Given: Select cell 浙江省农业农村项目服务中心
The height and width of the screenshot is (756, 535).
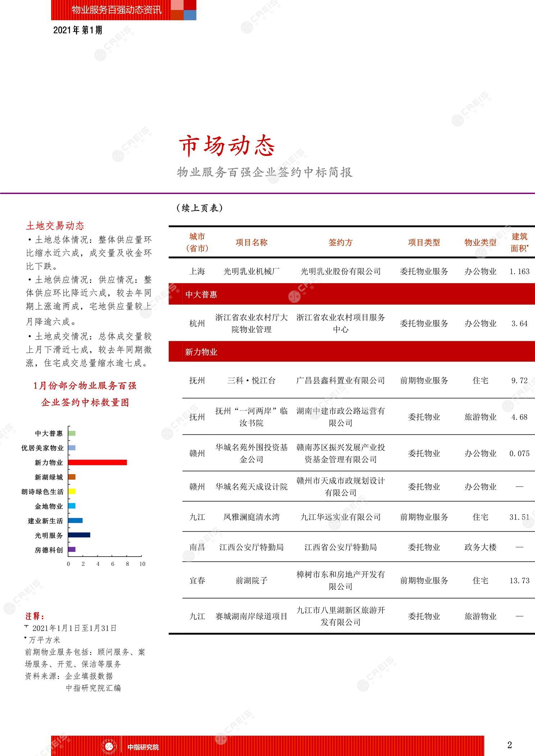Looking at the screenshot, I should pos(340,323).
